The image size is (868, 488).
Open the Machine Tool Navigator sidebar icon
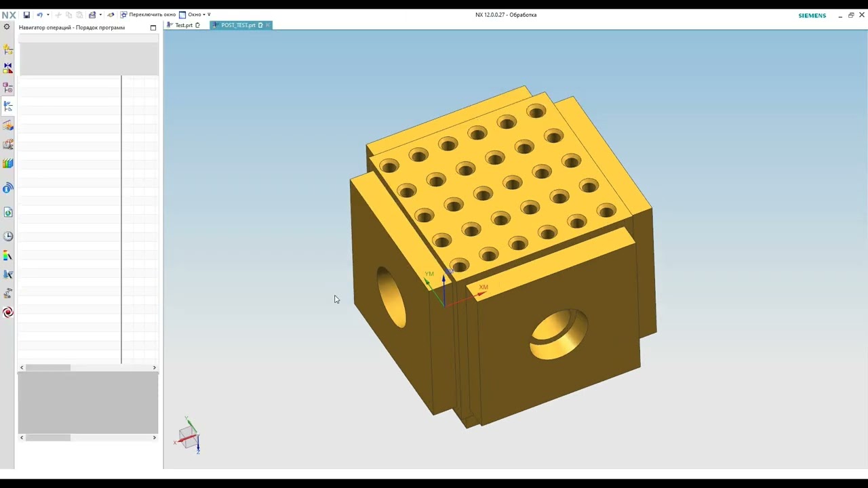8,144
